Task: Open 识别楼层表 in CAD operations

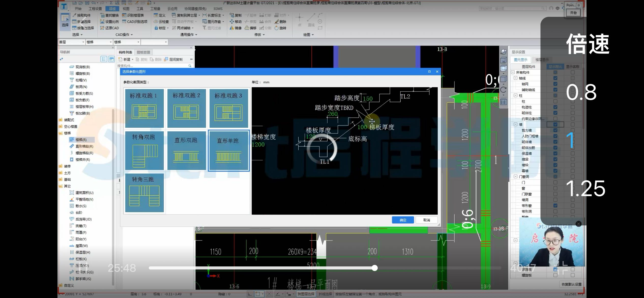Action: point(133,15)
